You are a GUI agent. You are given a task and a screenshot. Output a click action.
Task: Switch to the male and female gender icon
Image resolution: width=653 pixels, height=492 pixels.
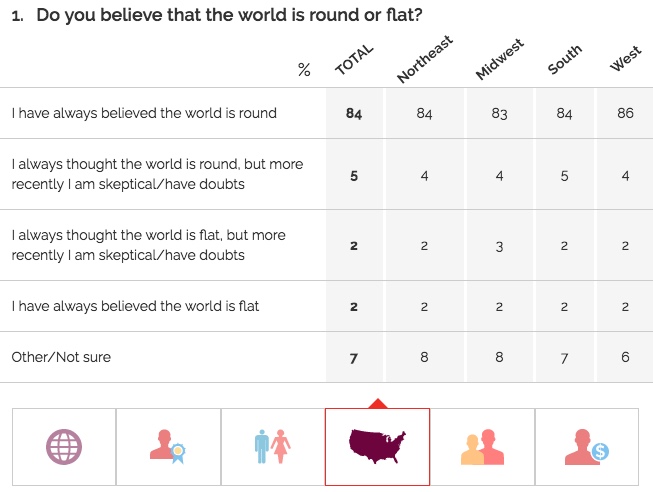[272, 446]
